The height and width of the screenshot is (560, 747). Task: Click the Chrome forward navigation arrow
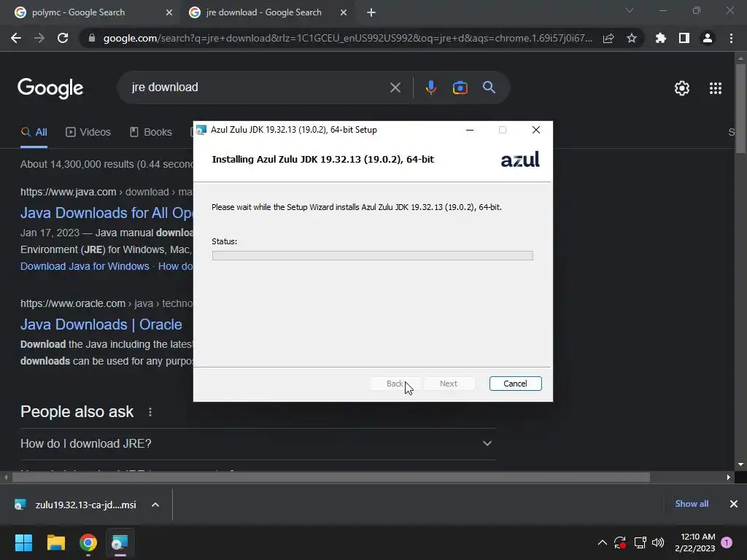pos(39,38)
